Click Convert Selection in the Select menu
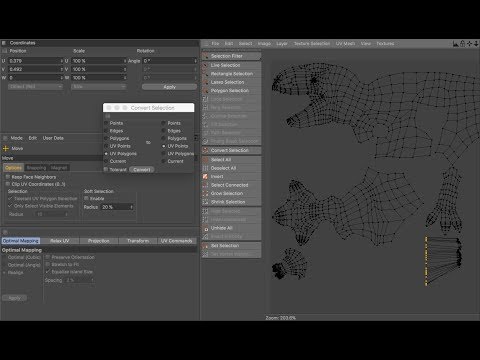The image size is (480, 360). pyautogui.click(x=231, y=150)
